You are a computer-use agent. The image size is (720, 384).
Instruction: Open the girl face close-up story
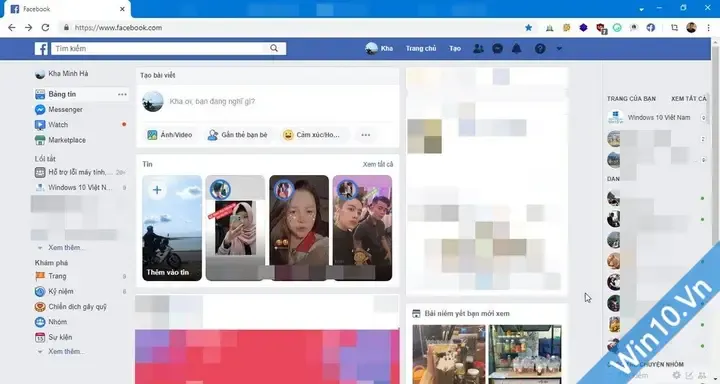[299, 228]
